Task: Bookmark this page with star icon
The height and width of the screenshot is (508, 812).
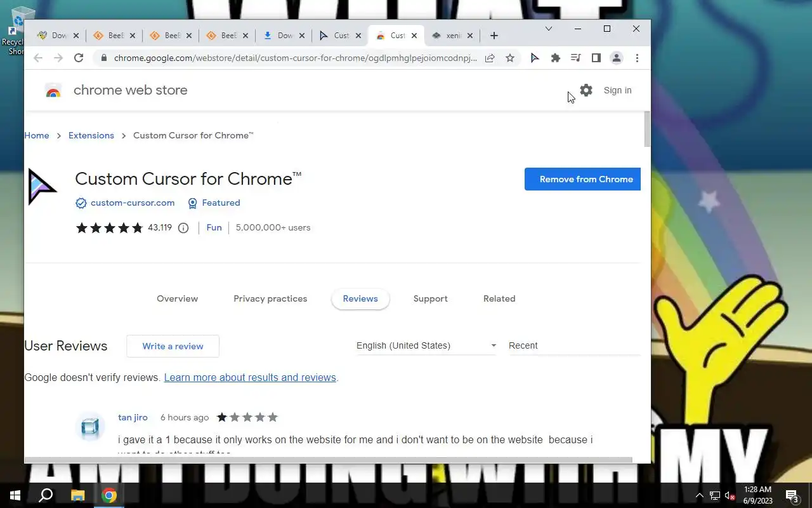Action: pos(510,58)
